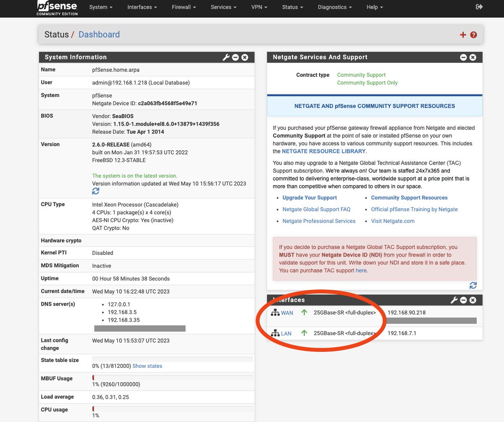Screen dimensions: 504x422
Task: Close the Interfaces widget
Action: click(x=473, y=300)
